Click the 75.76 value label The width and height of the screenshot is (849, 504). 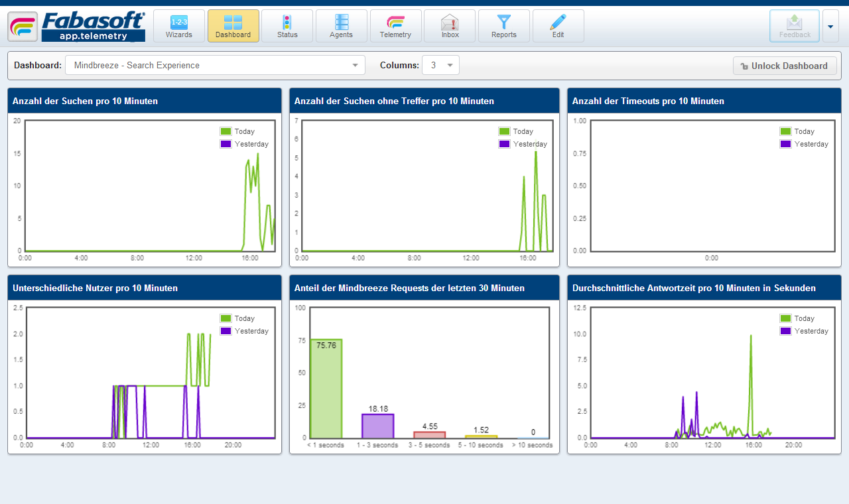[x=326, y=346]
